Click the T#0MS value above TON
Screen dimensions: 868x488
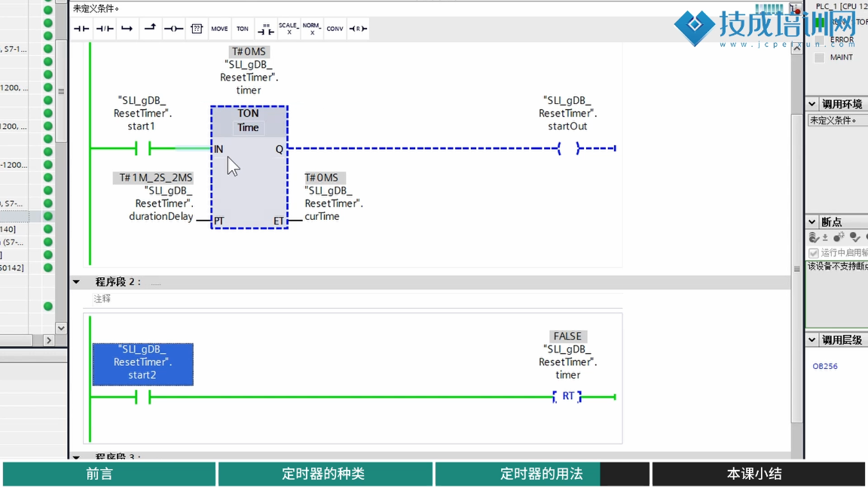click(x=249, y=51)
